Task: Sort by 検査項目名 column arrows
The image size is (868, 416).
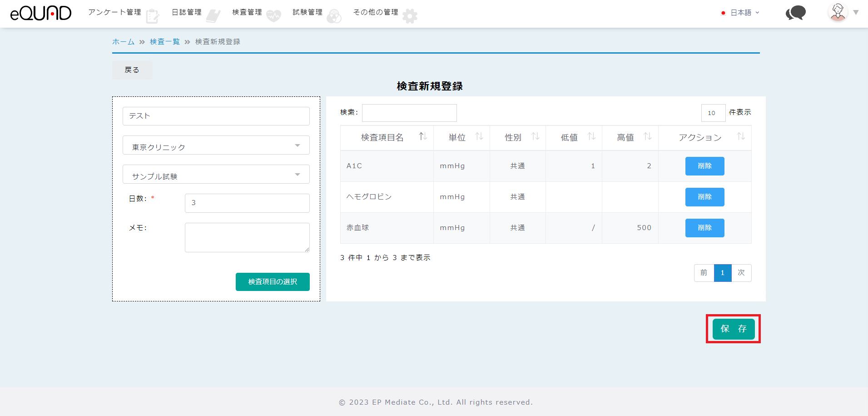Action: click(x=422, y=136)
